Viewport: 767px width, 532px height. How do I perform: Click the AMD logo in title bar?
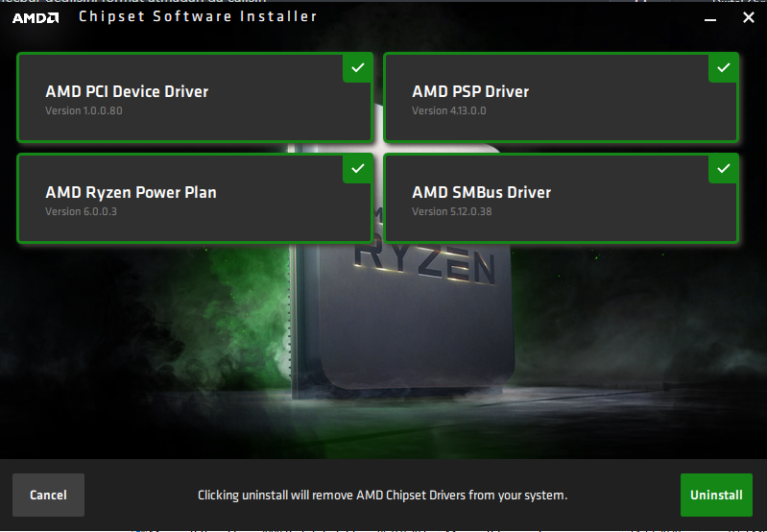pos(36,18)
